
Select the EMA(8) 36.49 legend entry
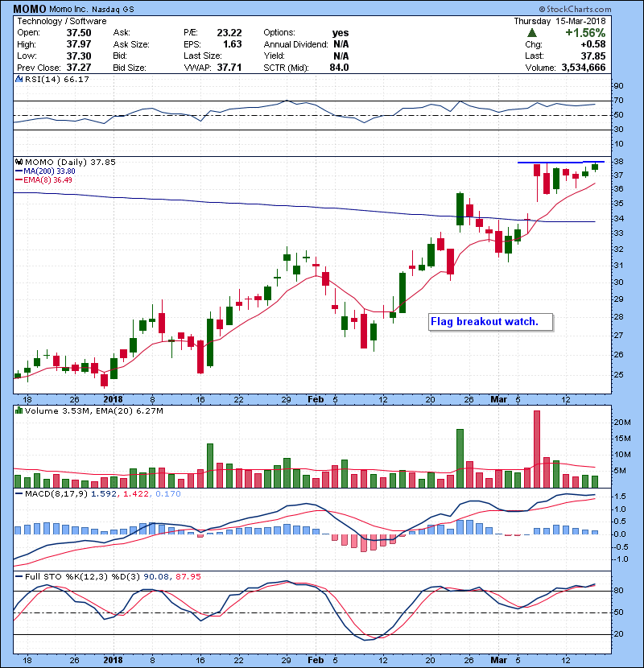(x=43, y=180)
